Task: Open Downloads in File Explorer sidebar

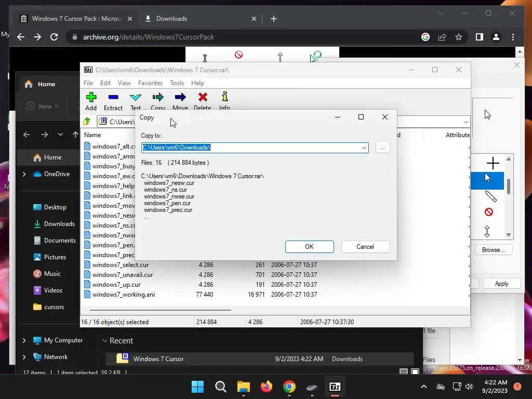Action: tap(54, 223)
